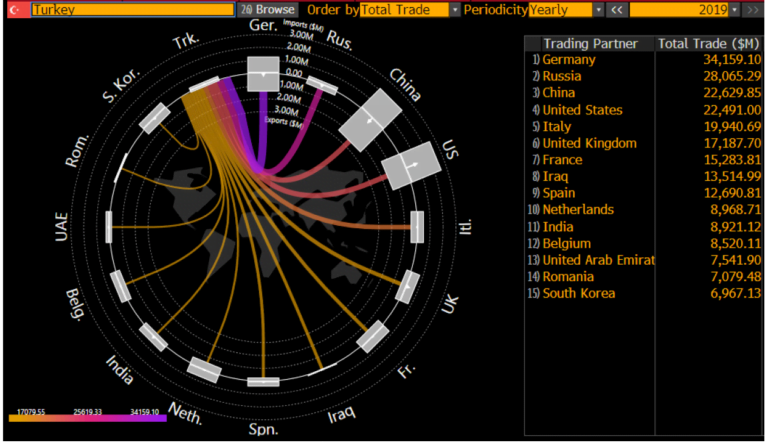768x443 pixels.
Task: Click the Germany node box on chart
Action: (264, 75)
